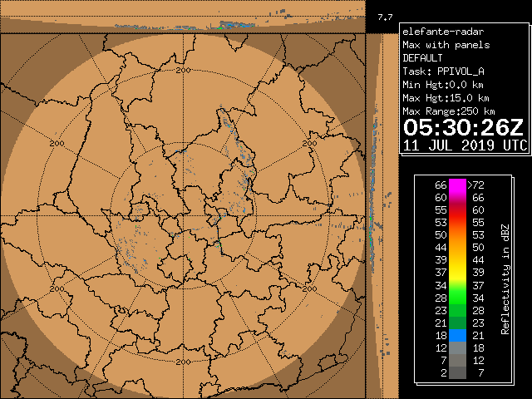This screenshot has width=532, height=399.
Task: Click the Max with panels label
Action: 446,45
